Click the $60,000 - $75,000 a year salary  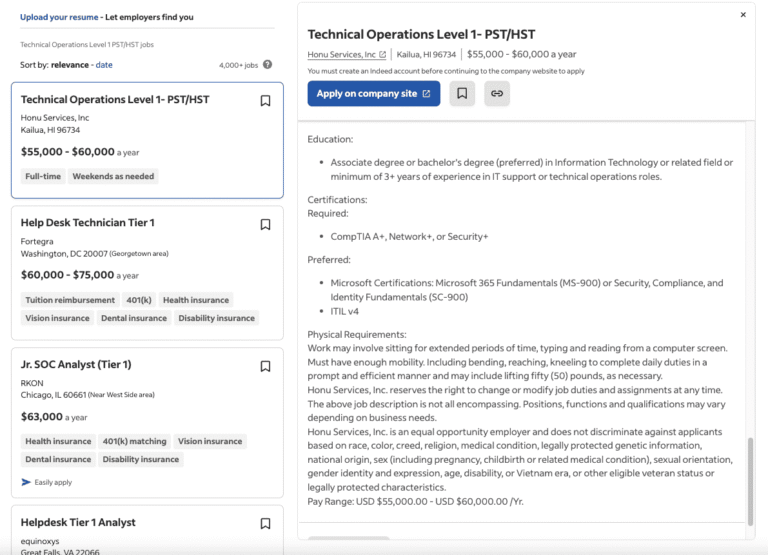pos(79,275)
